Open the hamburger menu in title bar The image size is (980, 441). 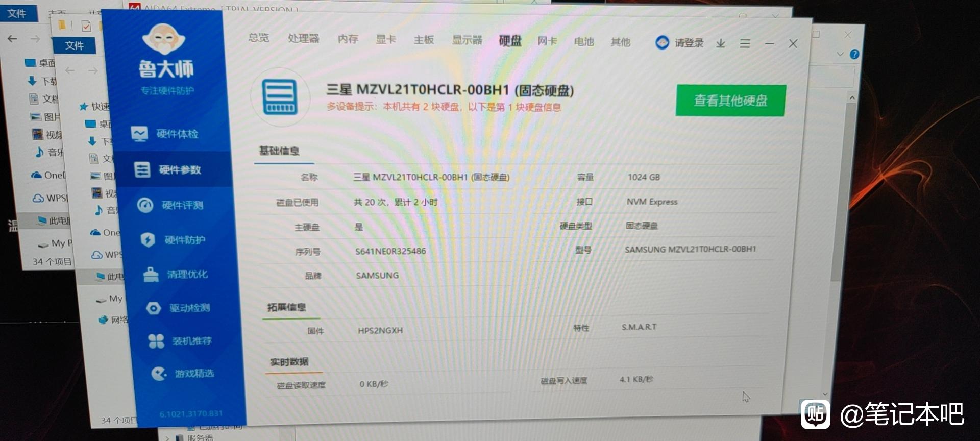pyautogui.click(x=745, y=44)
